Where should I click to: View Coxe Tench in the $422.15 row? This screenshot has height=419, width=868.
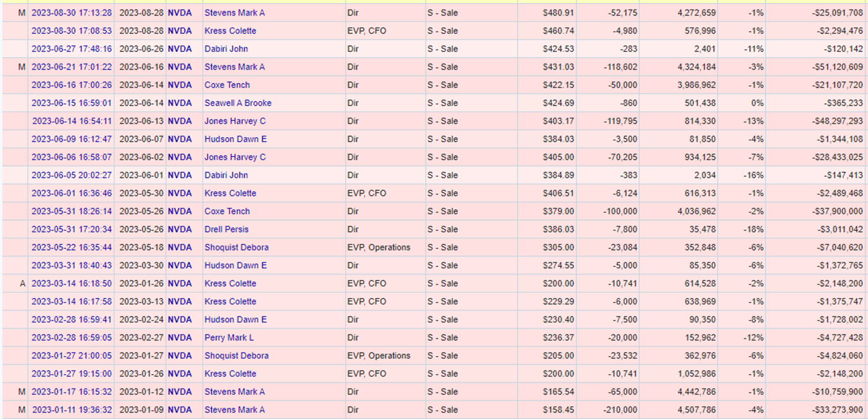click(227, 85)
